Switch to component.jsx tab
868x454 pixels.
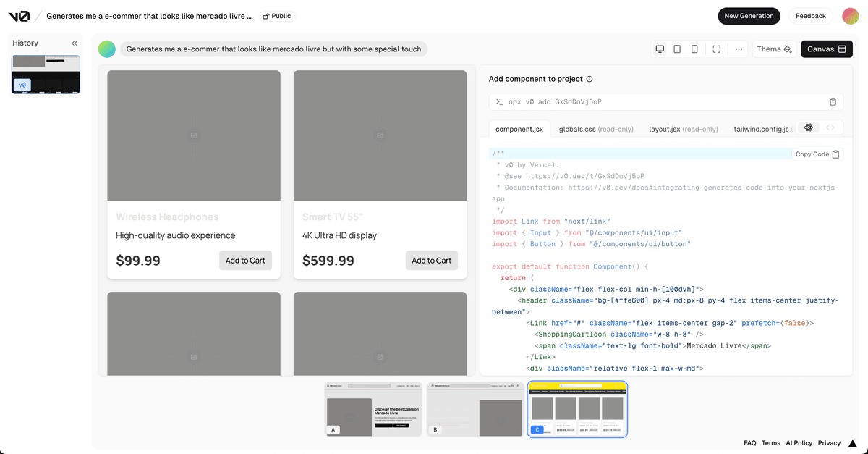[519, 129]
